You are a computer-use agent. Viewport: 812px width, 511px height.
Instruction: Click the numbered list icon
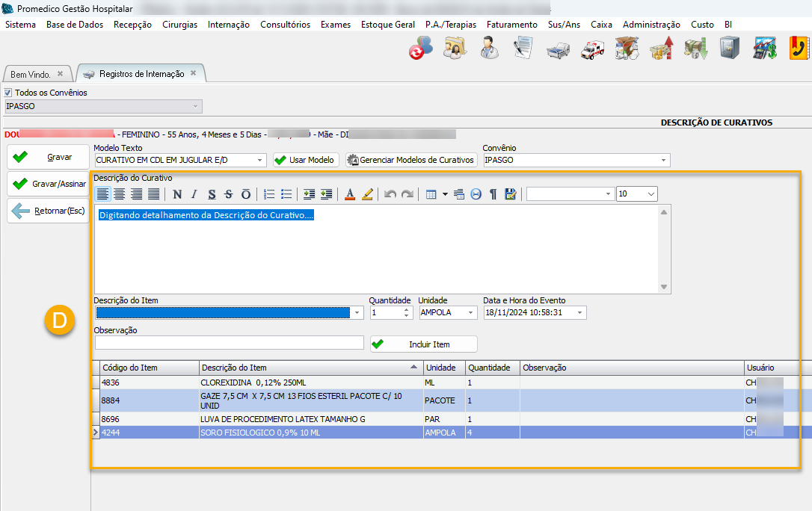click(269, 194)
